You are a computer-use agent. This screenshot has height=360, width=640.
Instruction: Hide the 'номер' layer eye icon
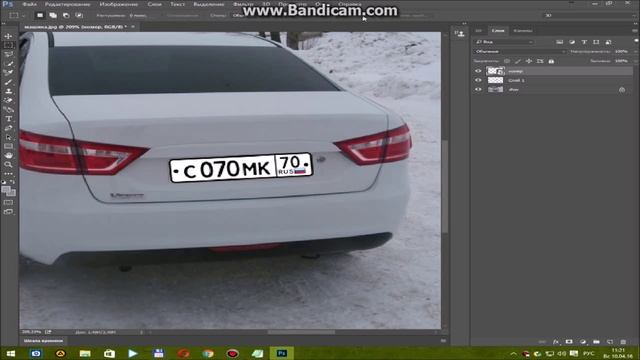tap(478, 71)
